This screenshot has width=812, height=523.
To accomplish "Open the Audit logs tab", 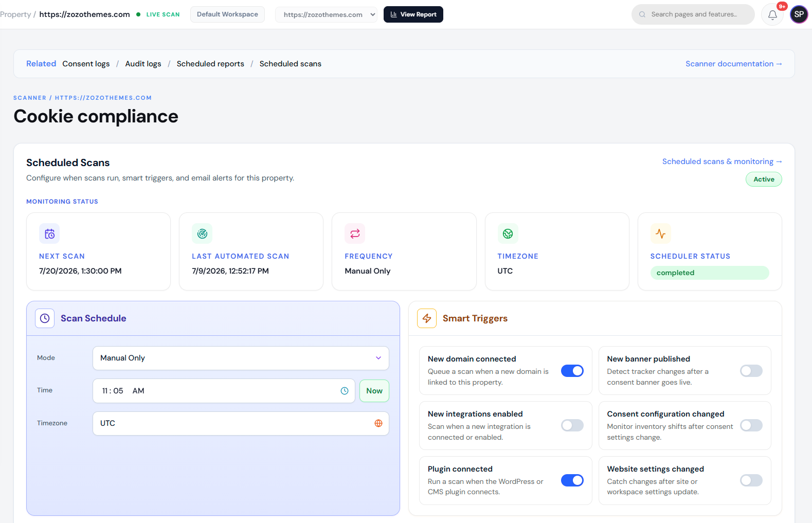I will (143, 64).
